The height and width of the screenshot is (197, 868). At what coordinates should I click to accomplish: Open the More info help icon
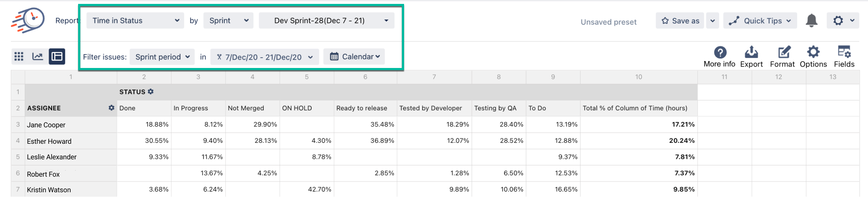click(x=720, y=52)
